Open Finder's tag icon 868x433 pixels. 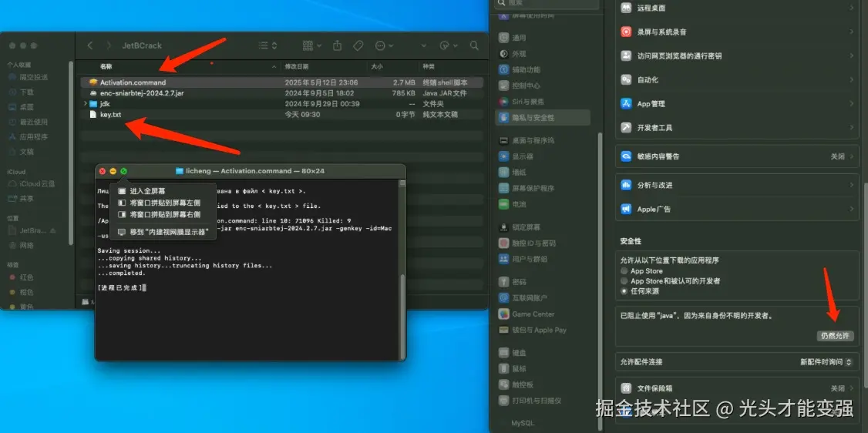[358, 45]
